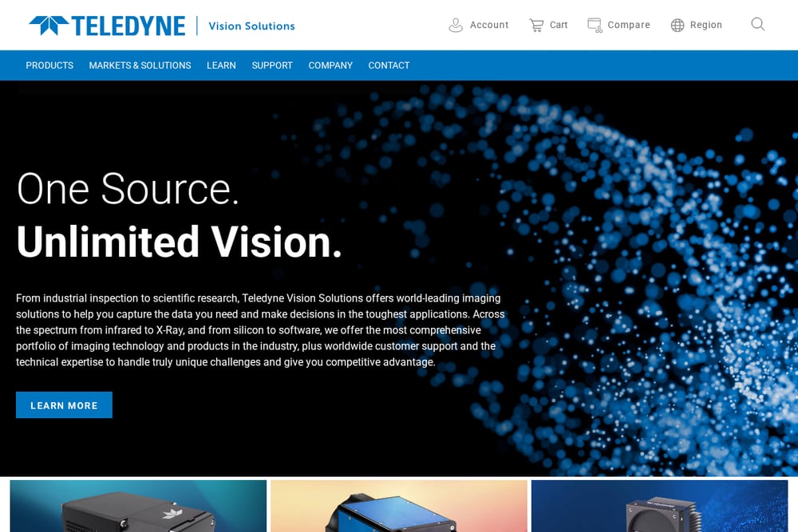Click the Cart text link
The height and width of the screenshot is (532, 798).
point(559,25)
